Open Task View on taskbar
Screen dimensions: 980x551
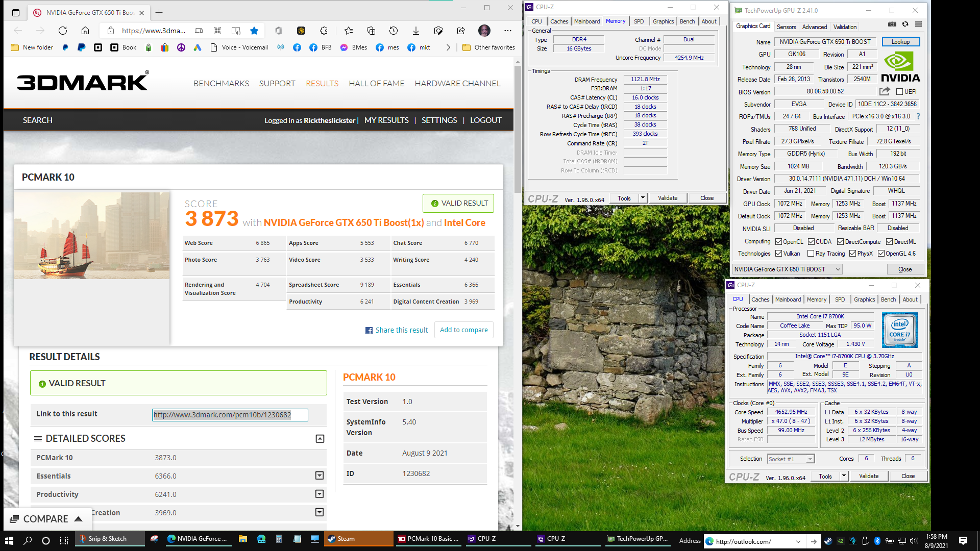pyautogui.click(x=64, y=540)
